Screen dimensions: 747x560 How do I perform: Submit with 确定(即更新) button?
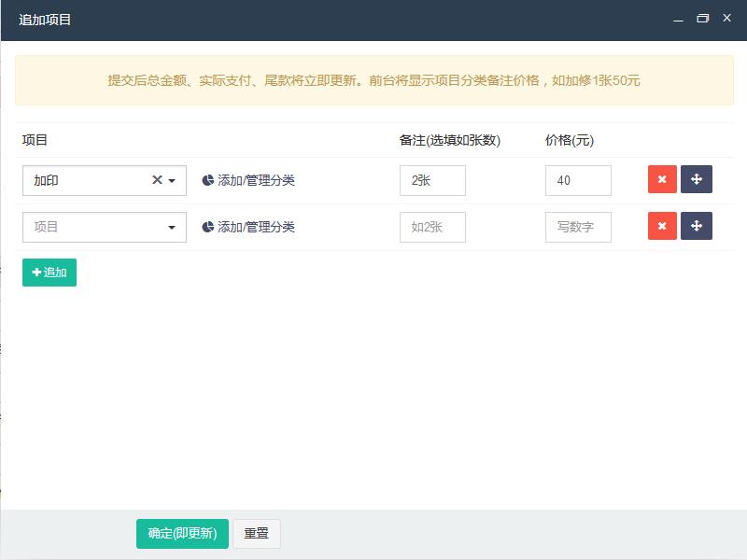tap(182, 534)
